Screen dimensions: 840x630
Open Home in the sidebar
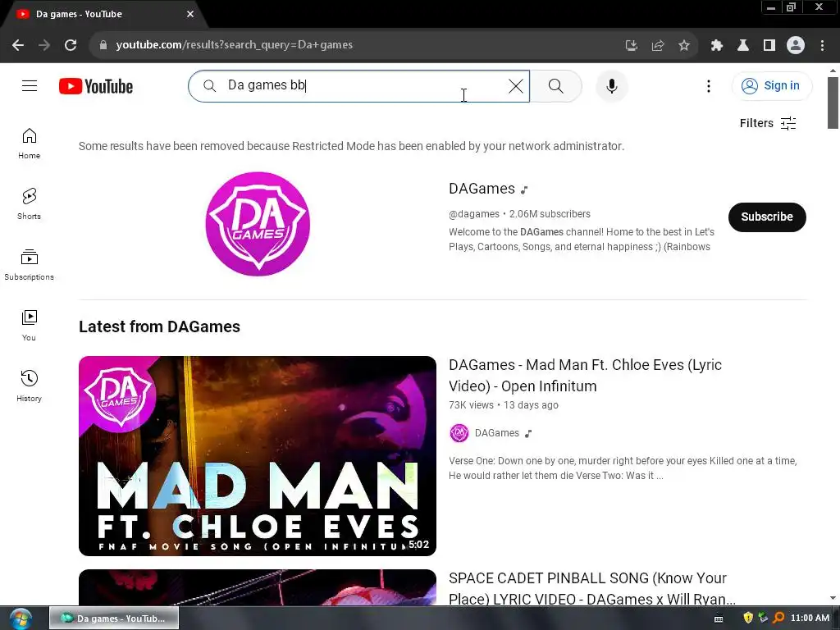pos(29,144)
